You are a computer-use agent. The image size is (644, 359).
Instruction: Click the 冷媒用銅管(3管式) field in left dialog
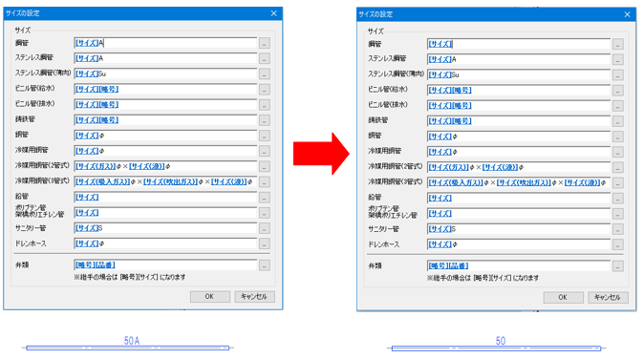[165, 181]
